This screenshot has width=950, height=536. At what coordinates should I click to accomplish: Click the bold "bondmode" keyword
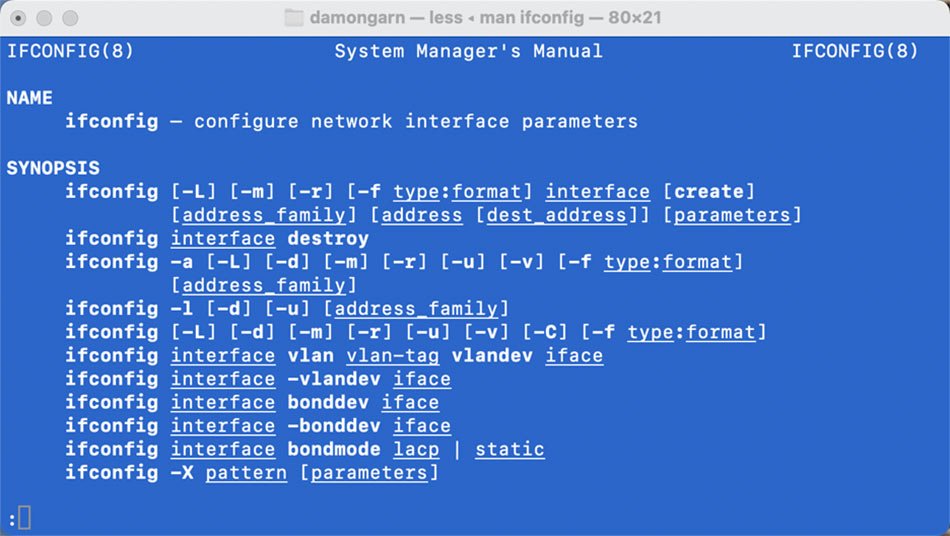pos(334,449)
